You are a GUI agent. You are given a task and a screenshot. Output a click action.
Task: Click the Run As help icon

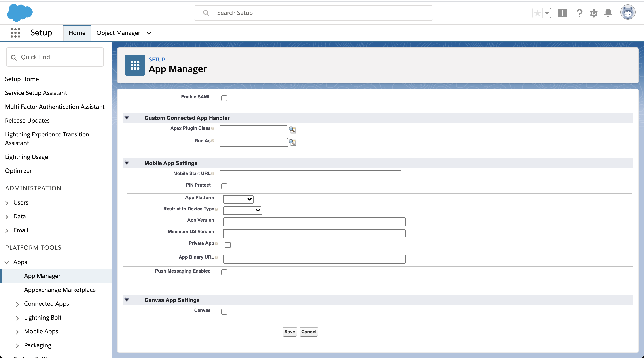(x=212, y=141)
